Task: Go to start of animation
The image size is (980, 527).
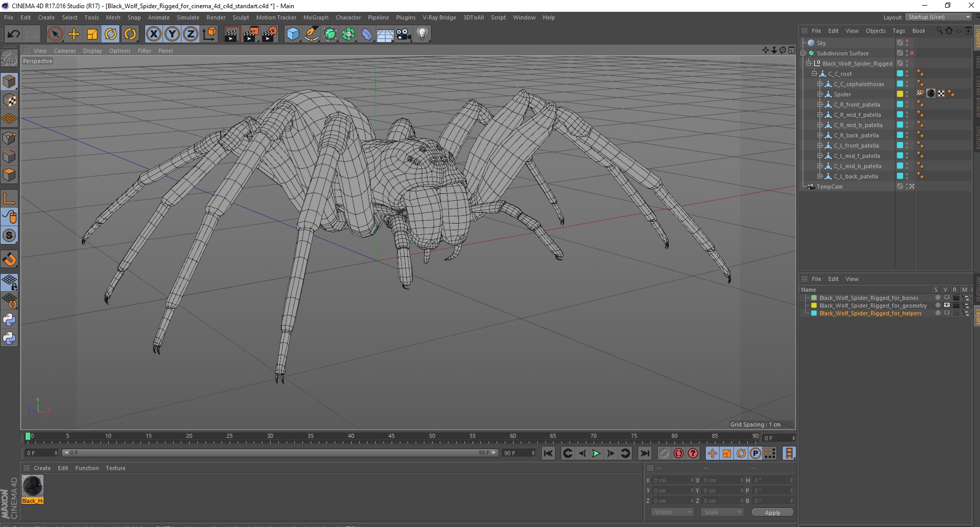Action: pyautogui.click(x=548, y=453)
